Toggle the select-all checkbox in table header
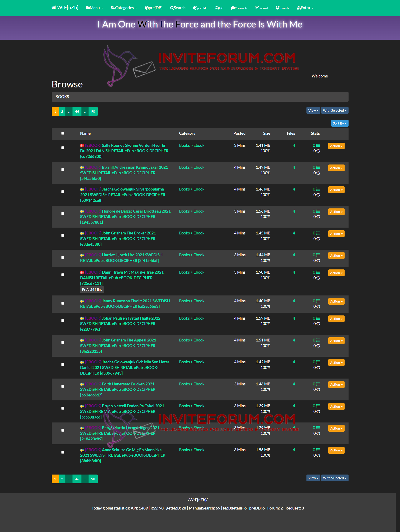The image size is (400, 532). [63, 133]
